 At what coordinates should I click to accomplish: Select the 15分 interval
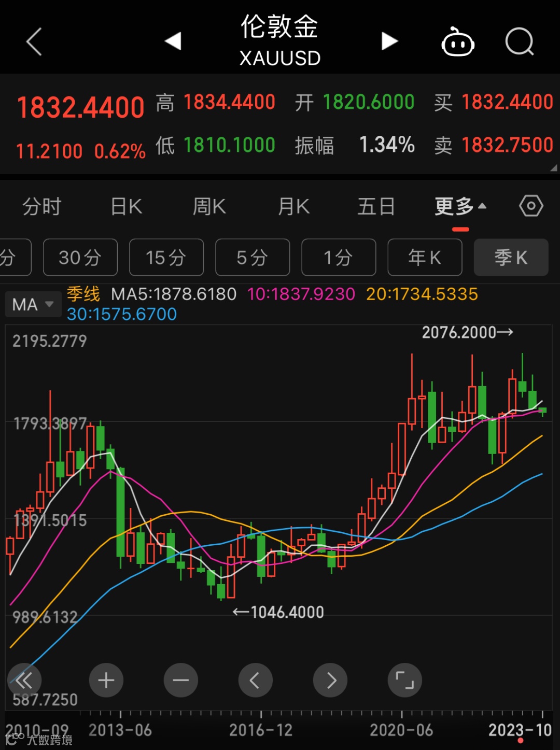pos(166,257)
